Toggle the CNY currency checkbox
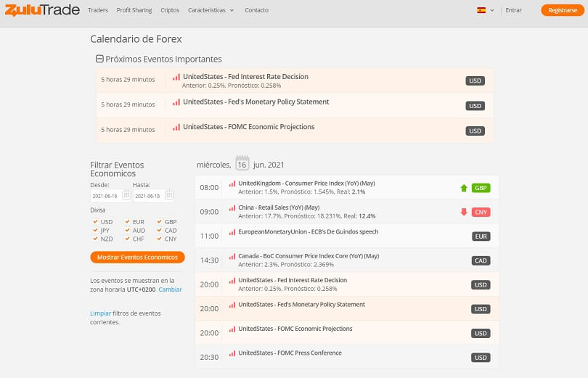Image resolution: width=588 pixels, height=378 pixels. 160,238
